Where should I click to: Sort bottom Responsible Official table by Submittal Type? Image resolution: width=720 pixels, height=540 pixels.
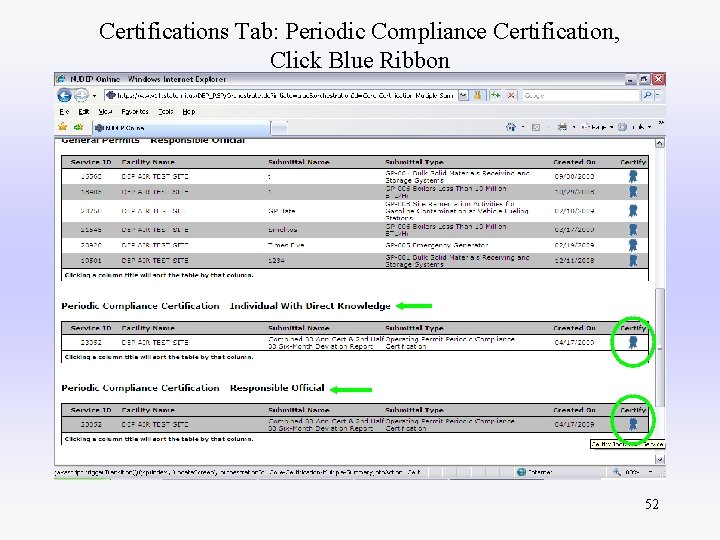pos(414,410)
